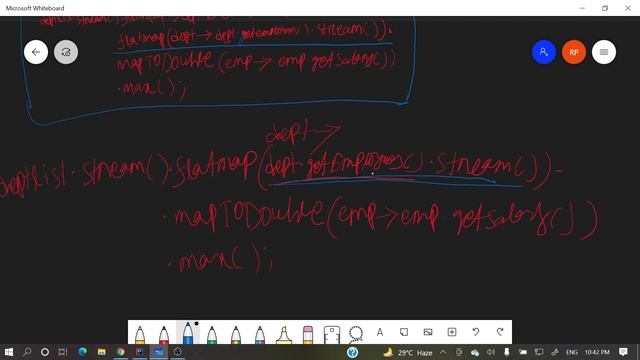Select the yellow highlighter tool
Image resolution: width=640 pixels, height=360 pixels.
(x=284, y=335)
